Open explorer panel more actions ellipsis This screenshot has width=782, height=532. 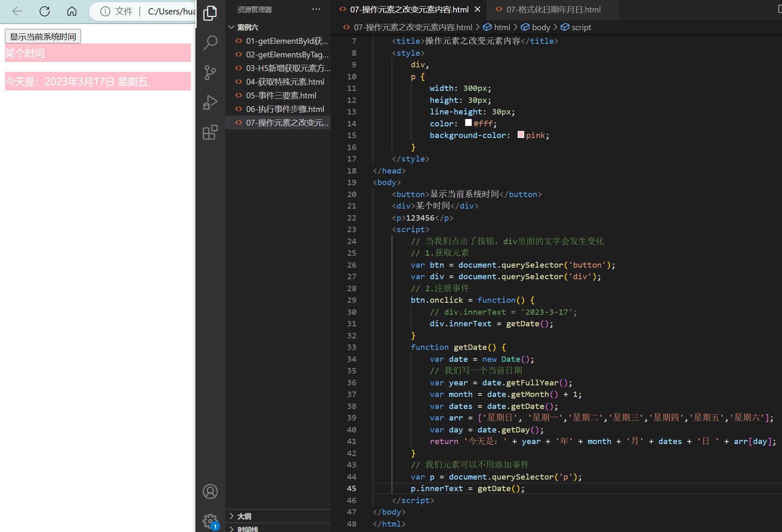[x=316, y=9]
